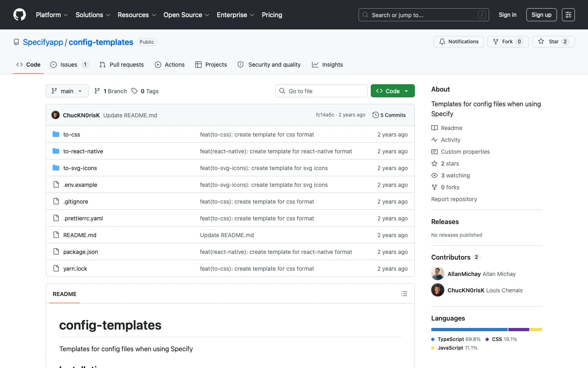Viewport: 588px width, 368px height.
Task: Click the Notifications button
Action: [x=459, y=42]
